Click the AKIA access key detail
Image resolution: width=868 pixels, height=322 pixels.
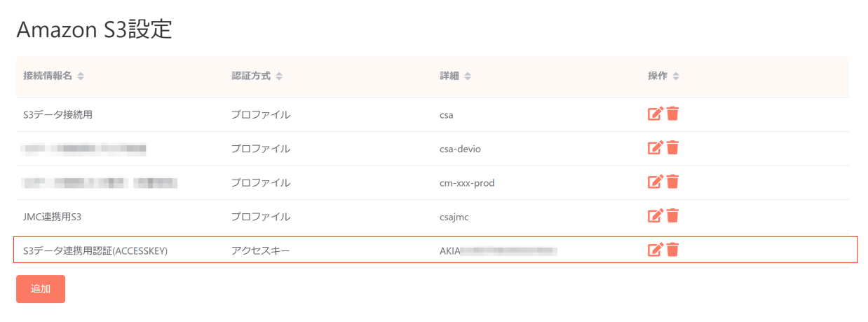(x=498, y=250)
